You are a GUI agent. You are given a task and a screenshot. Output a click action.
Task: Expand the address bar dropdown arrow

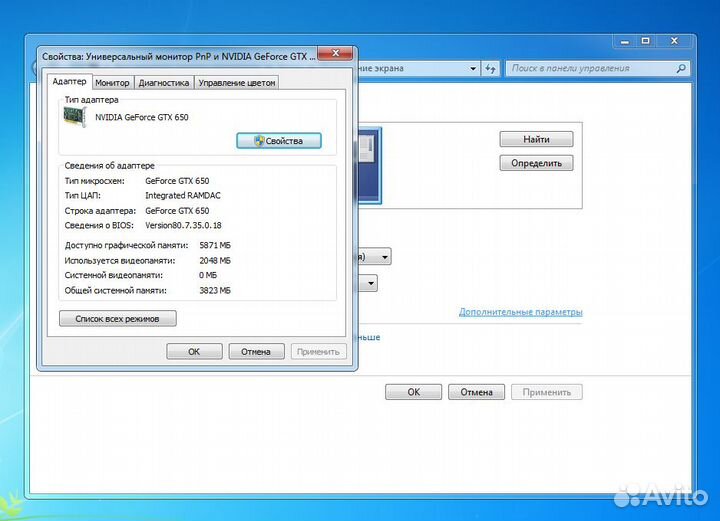[473, 69]
